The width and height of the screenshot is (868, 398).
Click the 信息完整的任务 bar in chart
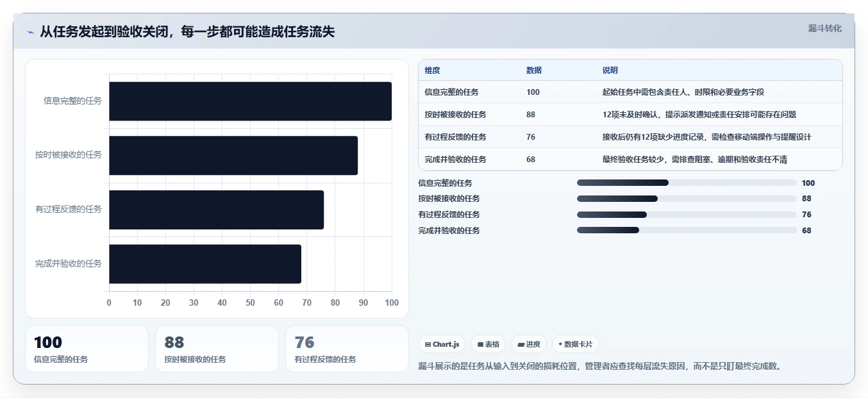pos(250,101)
